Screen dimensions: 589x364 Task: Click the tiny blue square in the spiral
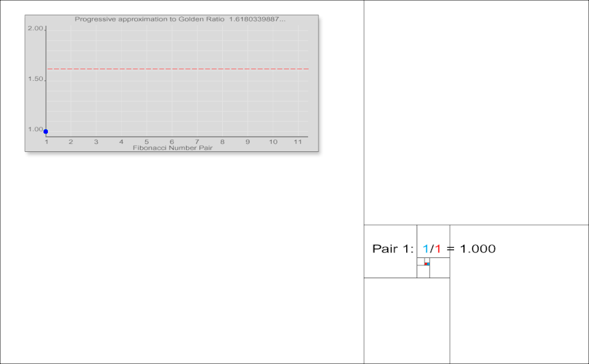(428, 264)
